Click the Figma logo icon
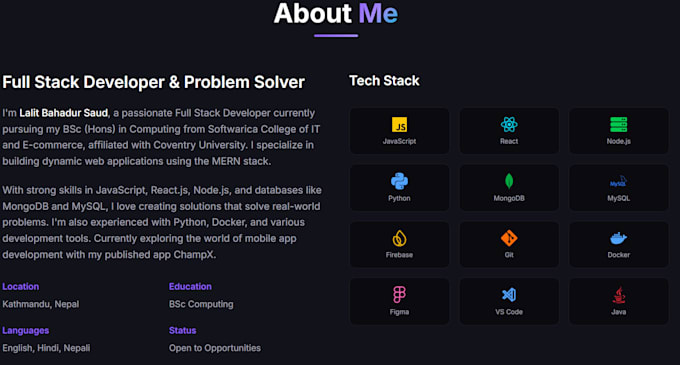The height and width of the screenshot is (365, 680). pos(399,295)
